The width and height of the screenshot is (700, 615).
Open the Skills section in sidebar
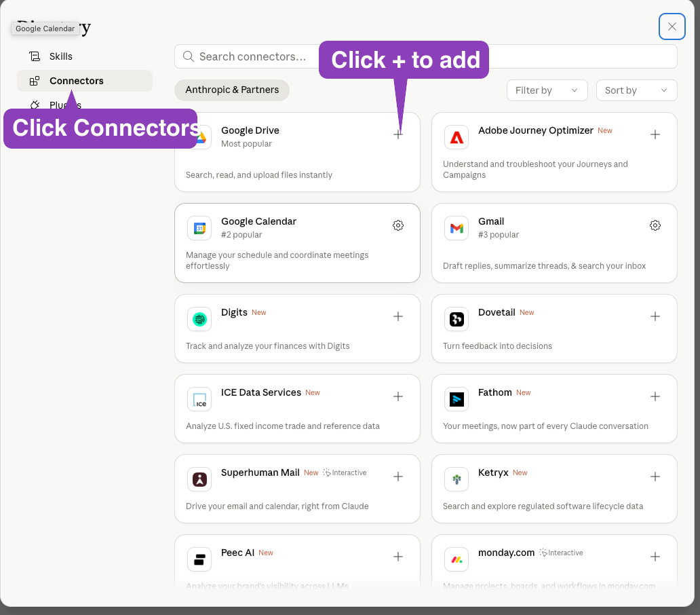click(85, 56)
